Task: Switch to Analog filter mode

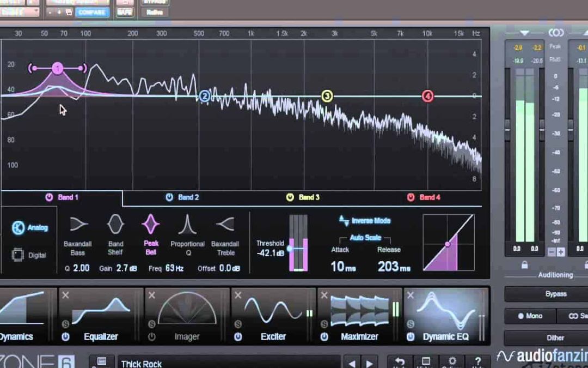Action: (29, 227)
